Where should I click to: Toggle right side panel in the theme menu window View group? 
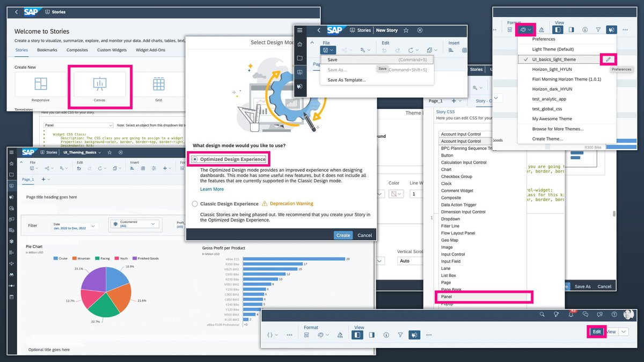571,30
